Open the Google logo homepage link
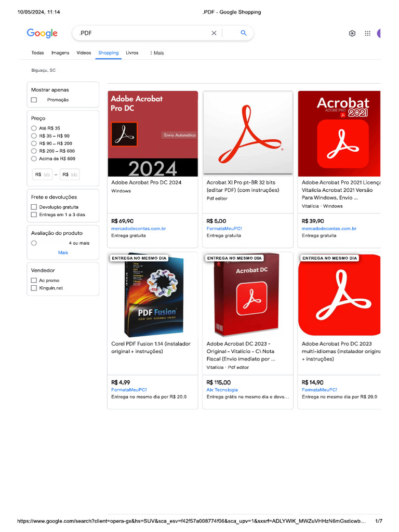This screenshot has height=532, width=399. tap(42, 33)
